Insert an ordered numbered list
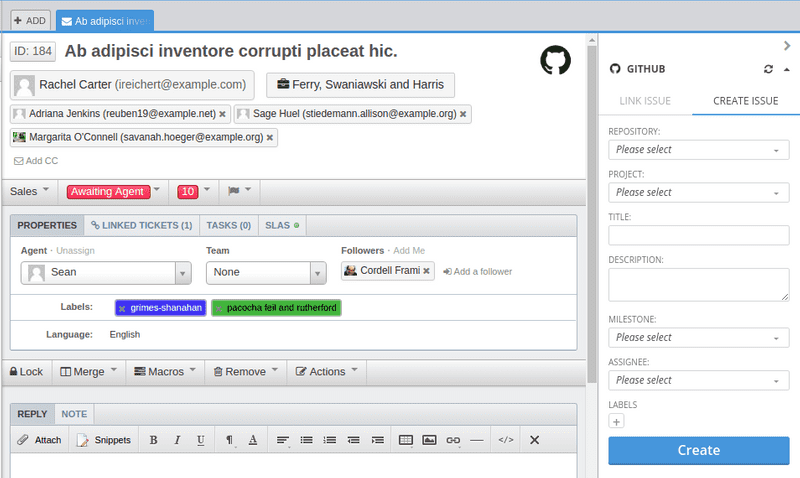Viewport: 800px width, 478px height. [330, 440]
